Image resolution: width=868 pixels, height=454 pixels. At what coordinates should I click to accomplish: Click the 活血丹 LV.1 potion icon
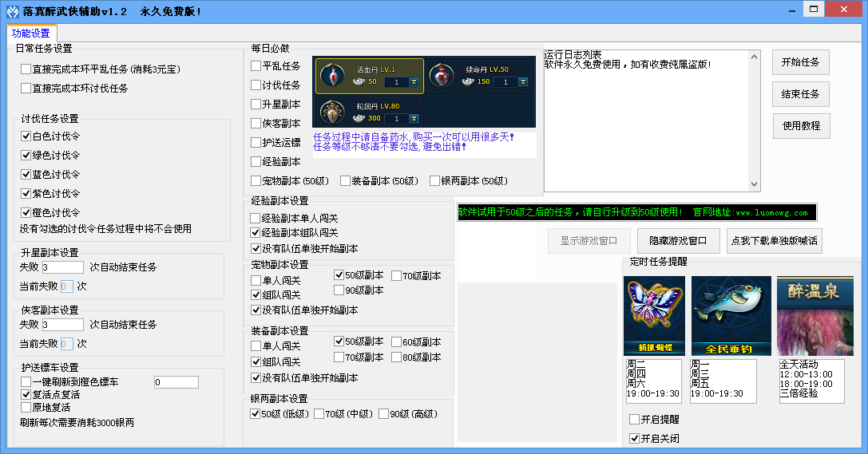coord(333,76)
